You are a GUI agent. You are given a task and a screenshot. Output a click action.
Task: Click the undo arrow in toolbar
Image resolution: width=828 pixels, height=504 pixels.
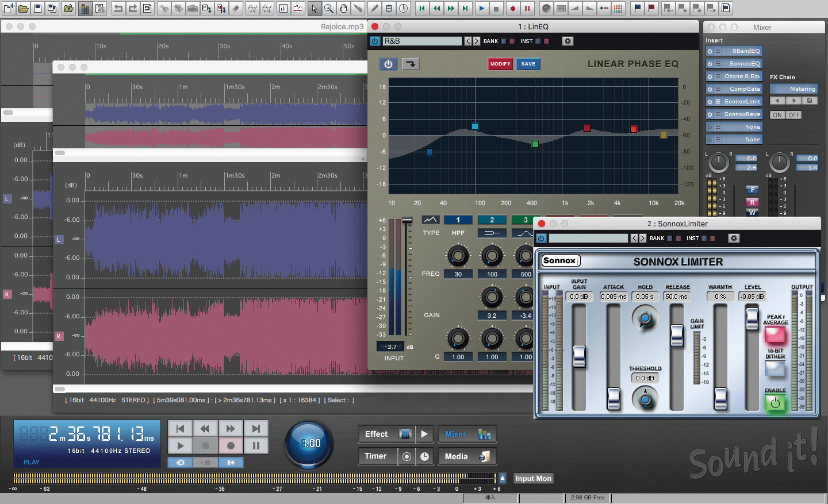click(118, 9)
